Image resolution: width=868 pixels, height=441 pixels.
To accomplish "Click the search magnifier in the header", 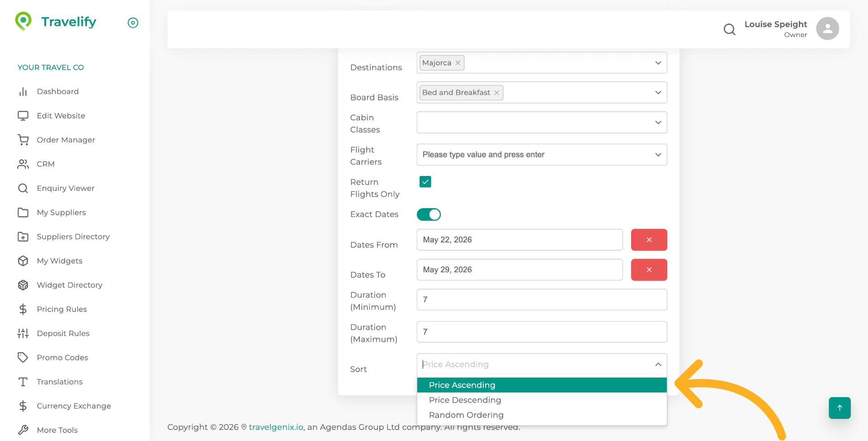I will (x=729, y=29).
